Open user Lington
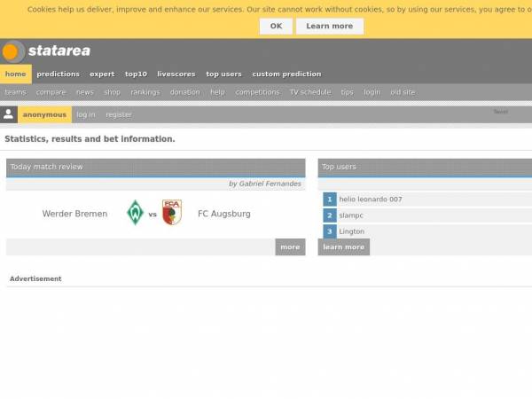 click(351, 231)
